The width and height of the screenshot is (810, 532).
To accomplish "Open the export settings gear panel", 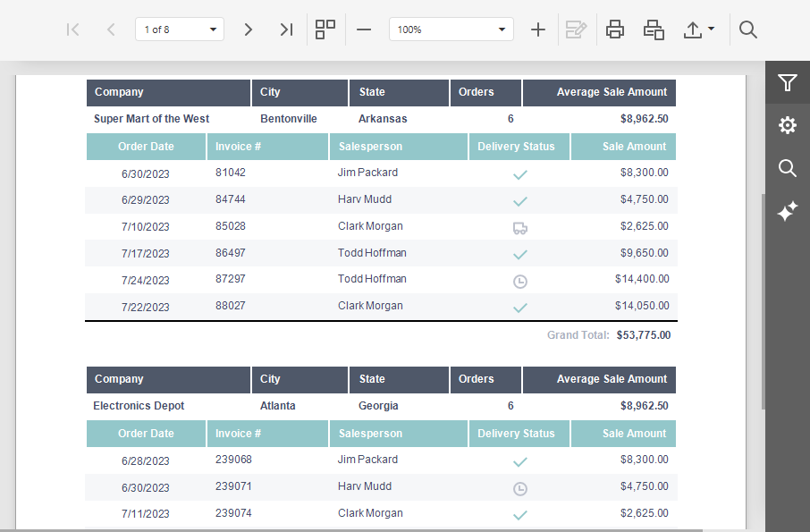I will pos(788,125).
